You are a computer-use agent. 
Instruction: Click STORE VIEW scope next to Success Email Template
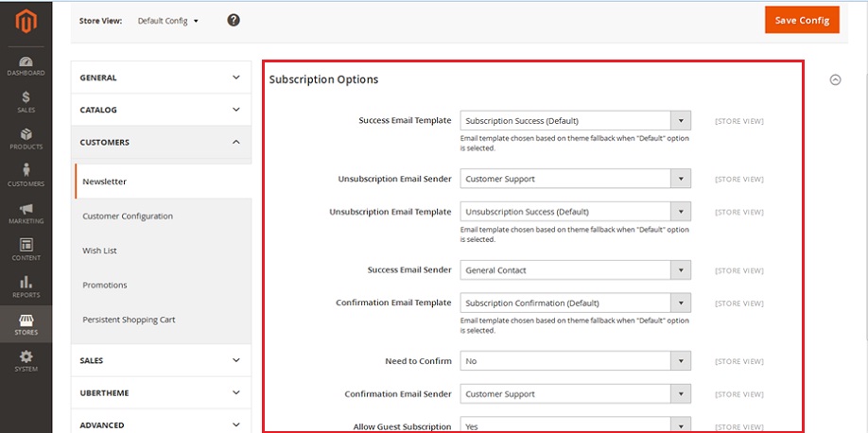(x=739, y=121)
